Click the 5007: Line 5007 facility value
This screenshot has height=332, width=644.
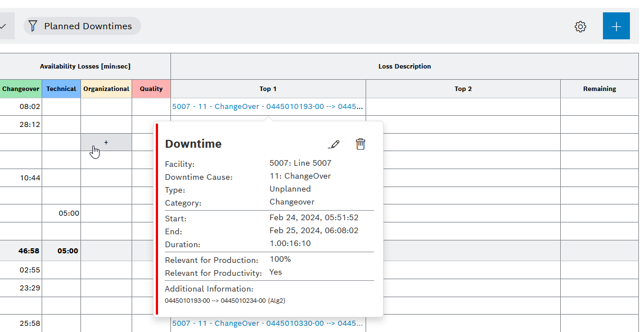pyautogui.click(x=300, y=162)
